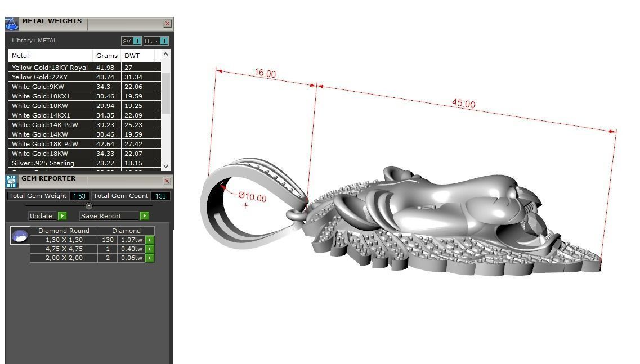Click the green arrow next to Update
The image size is (640, 364).
pos(62,216)
